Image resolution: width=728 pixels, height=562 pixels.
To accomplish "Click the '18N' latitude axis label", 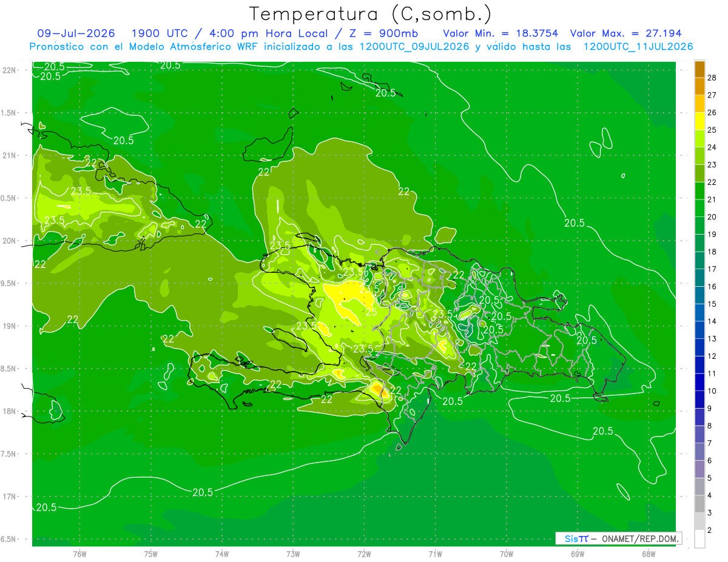I will tap(10, 411).
